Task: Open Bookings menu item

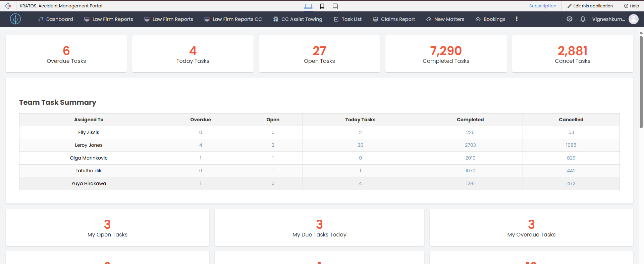Action: (490, 19)
